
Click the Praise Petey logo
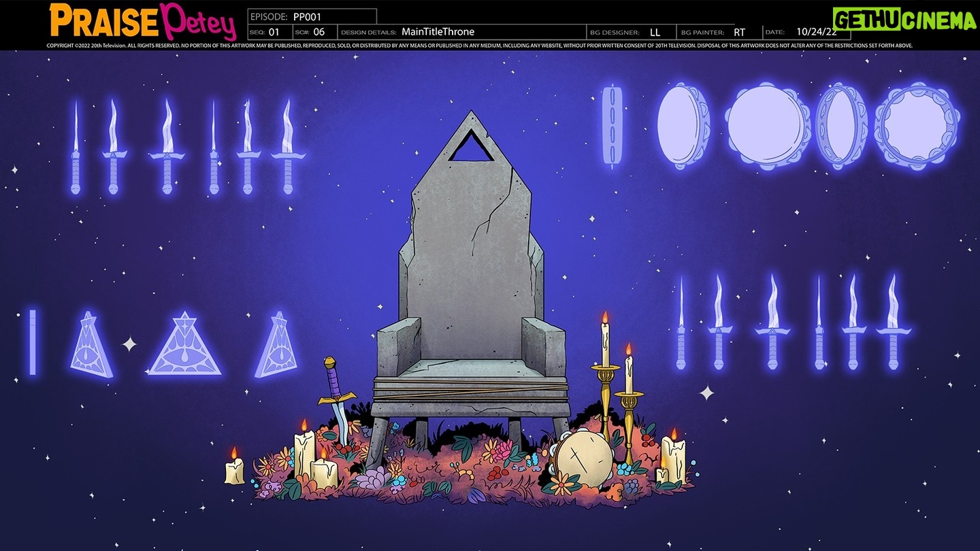pyautogui.click(x=142, y=22)
